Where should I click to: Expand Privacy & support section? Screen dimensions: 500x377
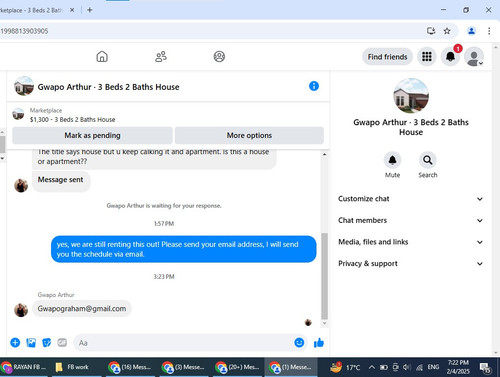click(411, 264)
